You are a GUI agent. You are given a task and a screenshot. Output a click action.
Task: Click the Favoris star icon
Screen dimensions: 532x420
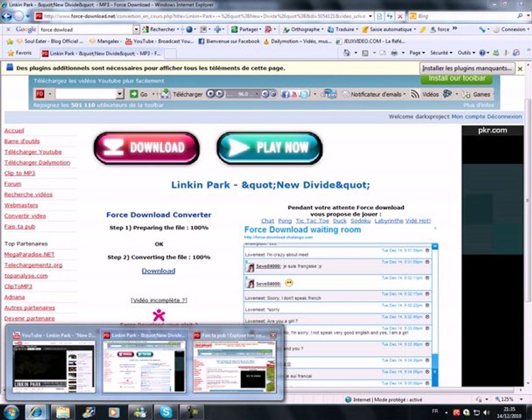point(11,53)
